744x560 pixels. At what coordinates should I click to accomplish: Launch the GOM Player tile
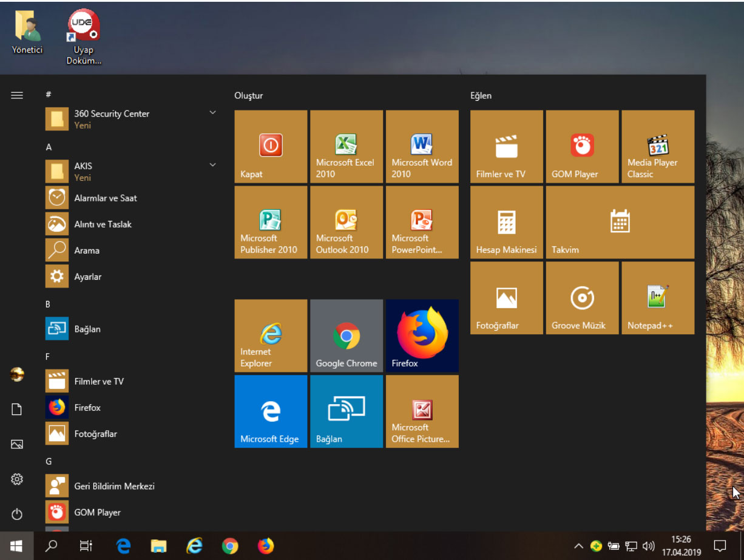pyautogui.click(x=583, y=146)
